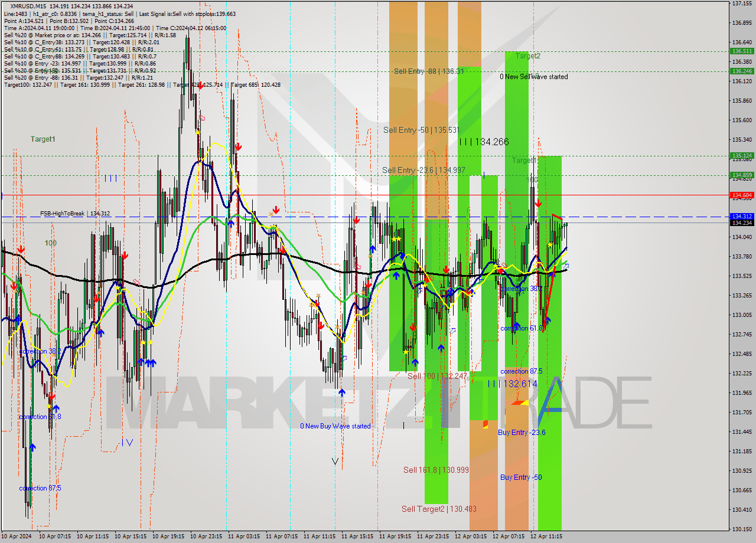Image resolution: width=756 pixels, height=543 pixels.
Task: Click the 'Sell Entry -88 | 136.31' label
Action: (x=429, y=71)
